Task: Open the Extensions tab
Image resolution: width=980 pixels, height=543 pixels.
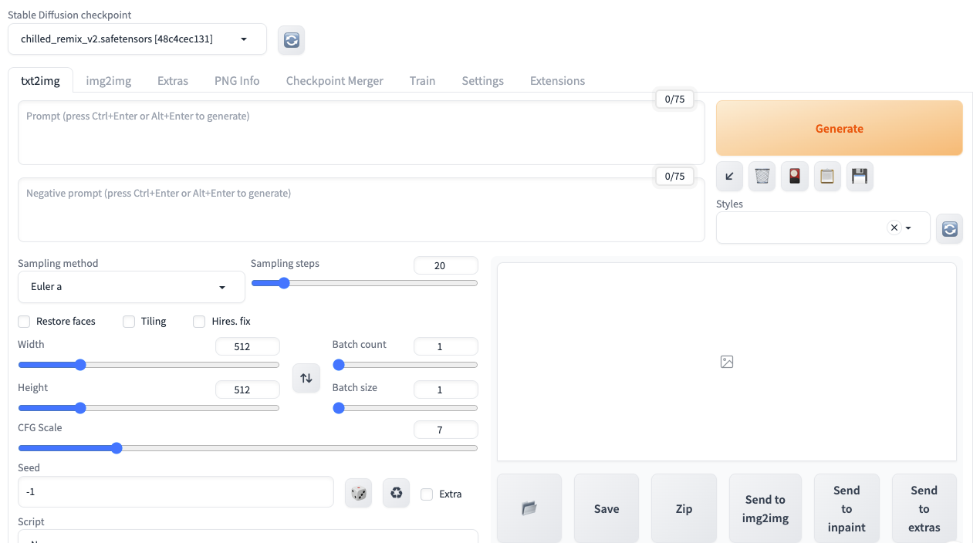Action: pos(557,80)
